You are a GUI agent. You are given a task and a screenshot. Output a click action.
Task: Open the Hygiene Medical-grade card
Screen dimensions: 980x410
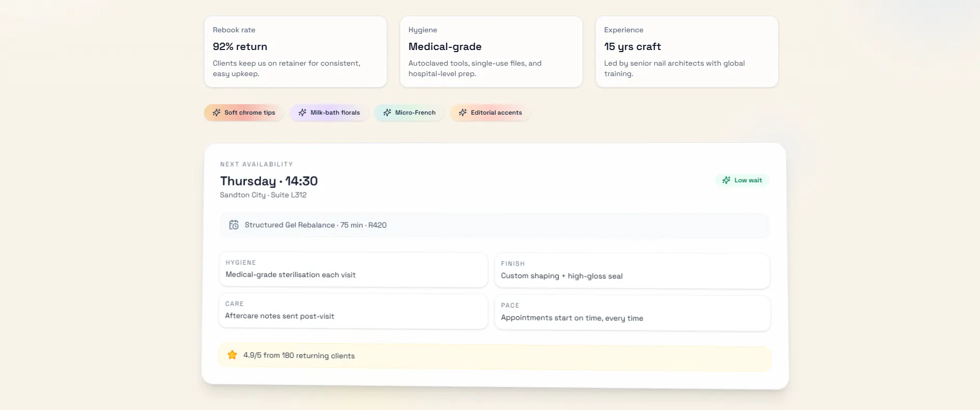[x=491, y=52]
